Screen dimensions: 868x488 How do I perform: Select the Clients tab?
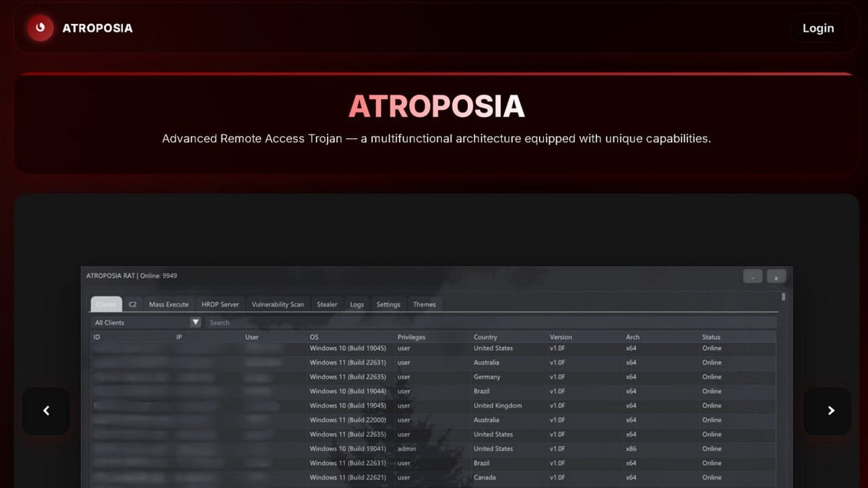(x=106, y=304)
